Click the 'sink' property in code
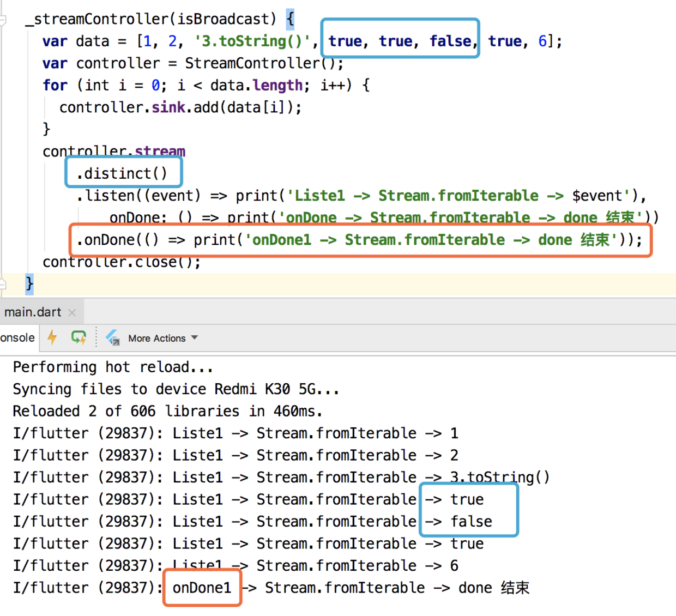676x616 pixels. click(168, 107)
